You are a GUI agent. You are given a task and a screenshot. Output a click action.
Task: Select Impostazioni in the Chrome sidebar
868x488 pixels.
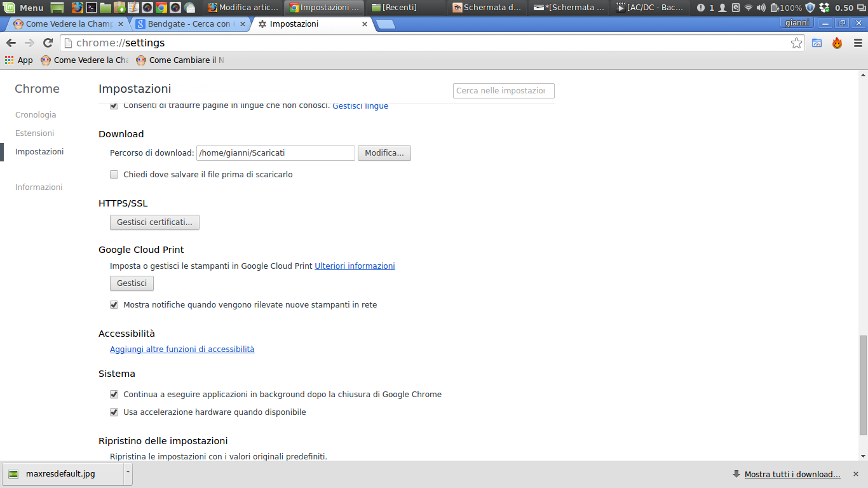tap(39, 152)
